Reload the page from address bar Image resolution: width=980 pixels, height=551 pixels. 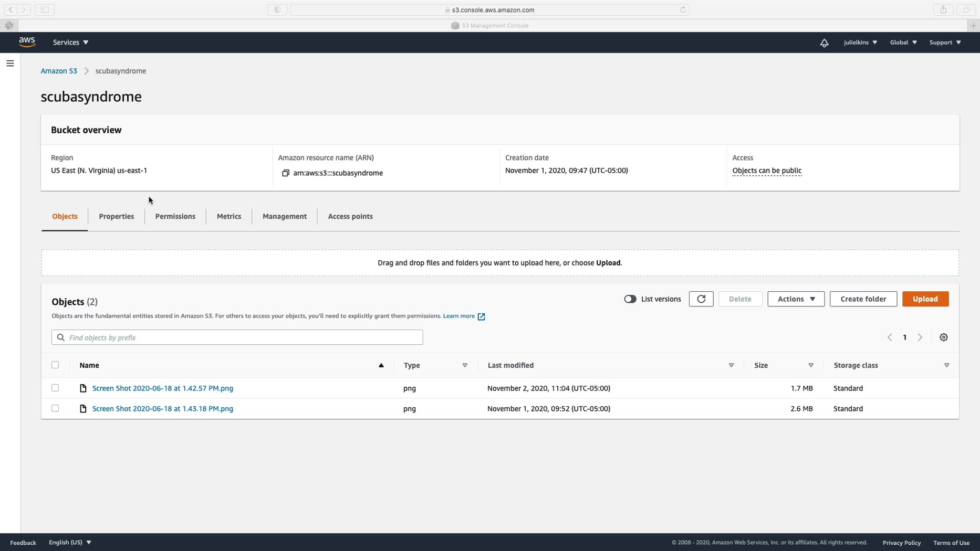click(x=683, y=9)
